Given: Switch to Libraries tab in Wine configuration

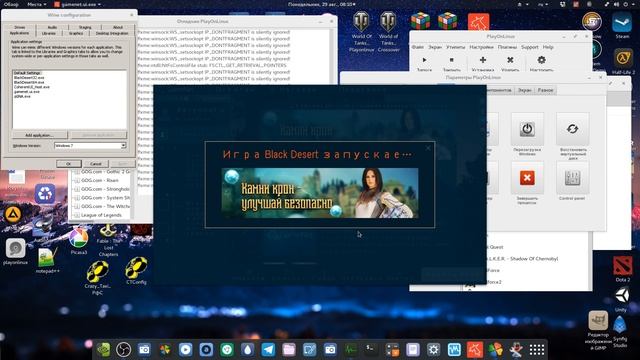Looking at the screenshot, I should tap(49, 33).
